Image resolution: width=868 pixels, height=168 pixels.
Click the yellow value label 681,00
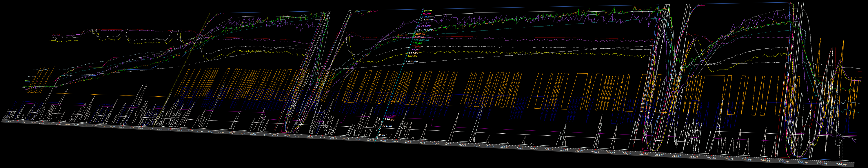pos(412,56)
